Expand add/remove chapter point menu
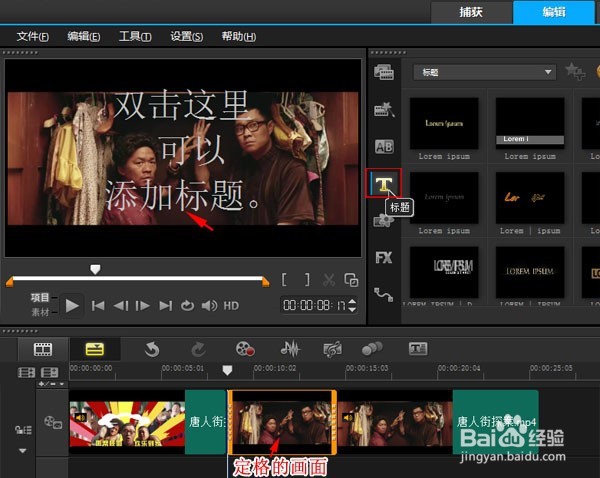The width and height of the screenshot is (600, 478). (x=52, y=384)
